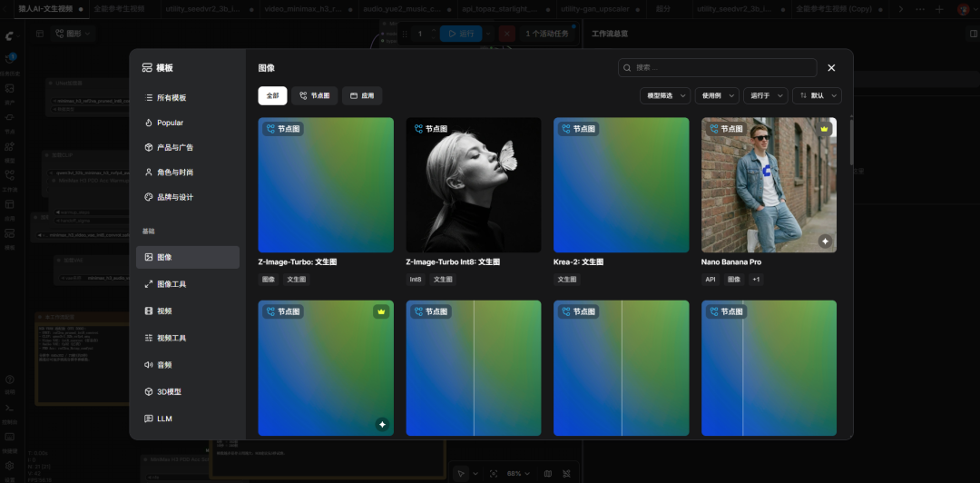Viewport: 980px width, 483px height.
Task: Open the 图像工具 category
Action: coord(188,284)
